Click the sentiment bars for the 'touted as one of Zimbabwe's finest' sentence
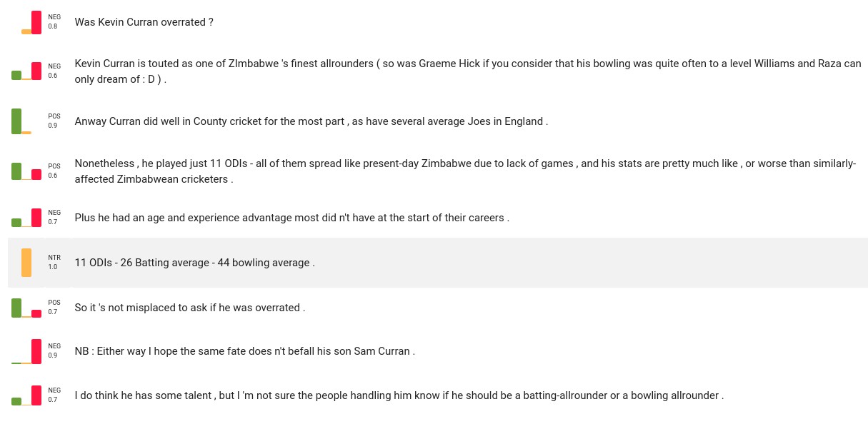Screen dimensions: 868x424 (x=26, y=71)
